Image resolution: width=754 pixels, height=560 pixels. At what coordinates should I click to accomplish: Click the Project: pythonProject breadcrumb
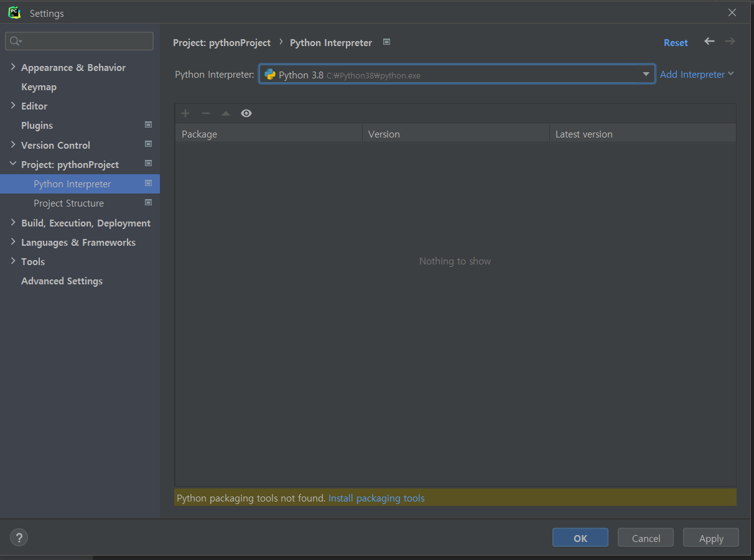click(x=221, y=43)
